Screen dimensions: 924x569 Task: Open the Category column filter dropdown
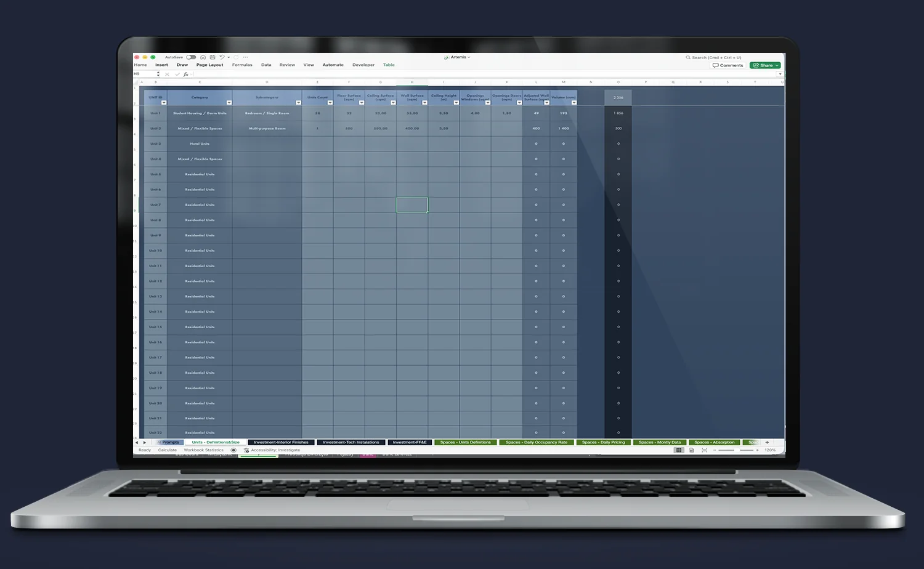[x=229, y=103]
